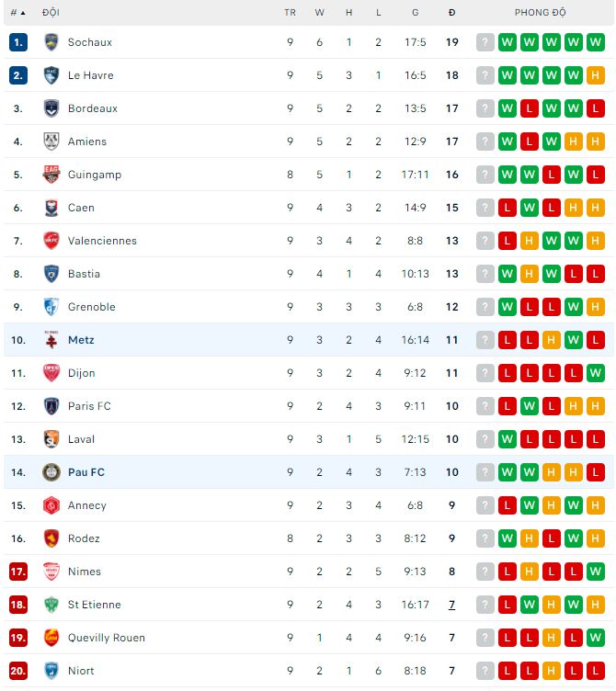
Task: Click the Niort team crest
Action: pyautogui.click(x=51, y=671)
